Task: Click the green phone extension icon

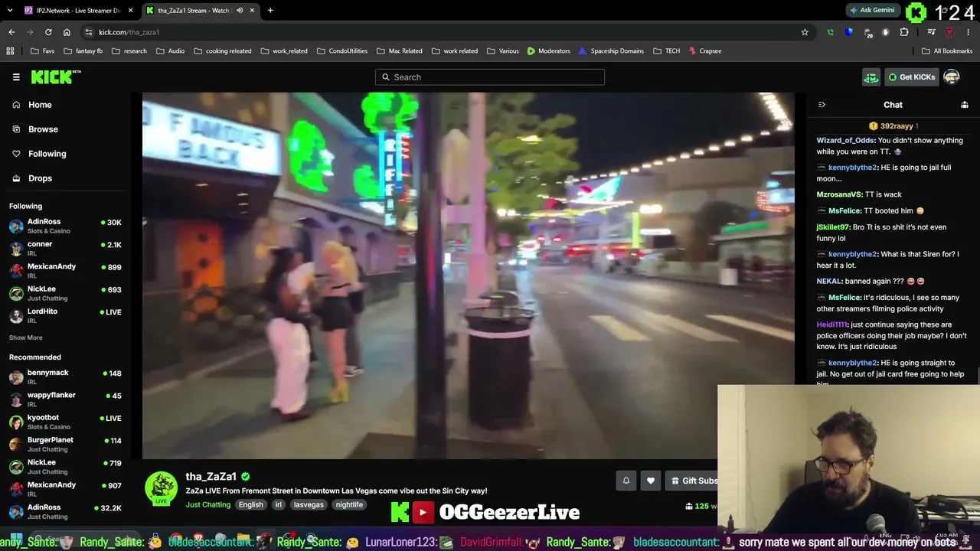Action: pyautogui.click(x=830, y=32)
